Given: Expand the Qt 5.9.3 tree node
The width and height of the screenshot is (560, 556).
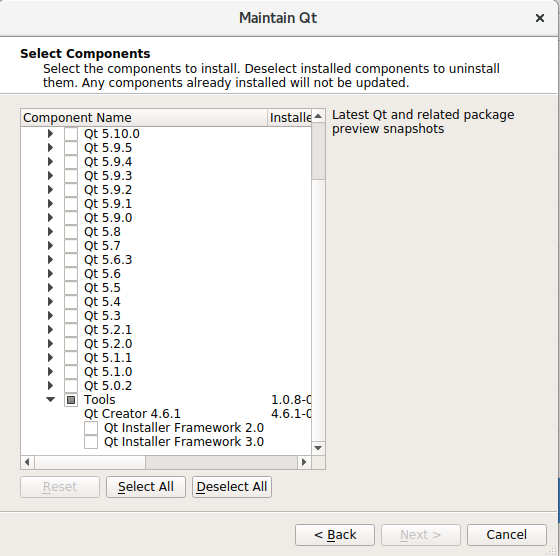Looking at the screenshot, I should point(50,176).
